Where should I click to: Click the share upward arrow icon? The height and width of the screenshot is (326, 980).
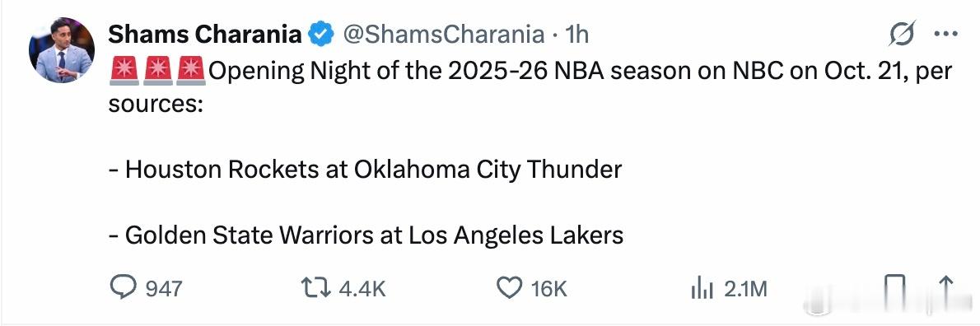coord(945,288)
